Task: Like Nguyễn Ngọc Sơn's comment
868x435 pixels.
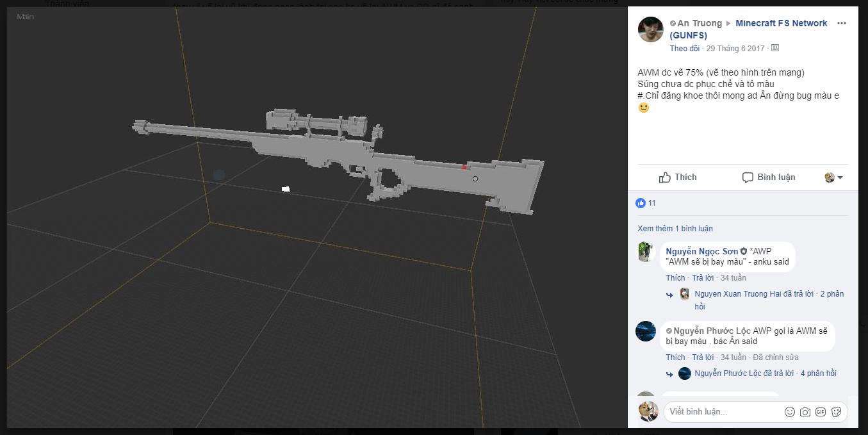Action: 675,278
